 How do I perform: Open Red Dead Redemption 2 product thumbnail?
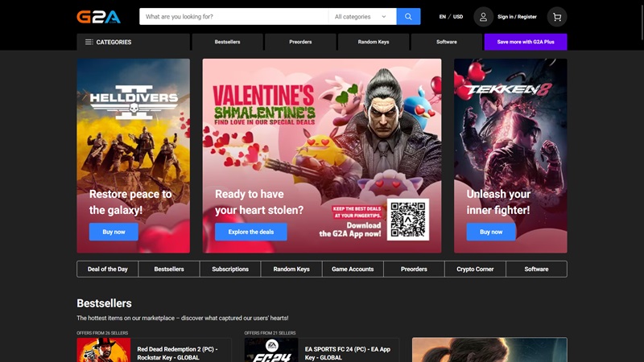pos(104,350)
